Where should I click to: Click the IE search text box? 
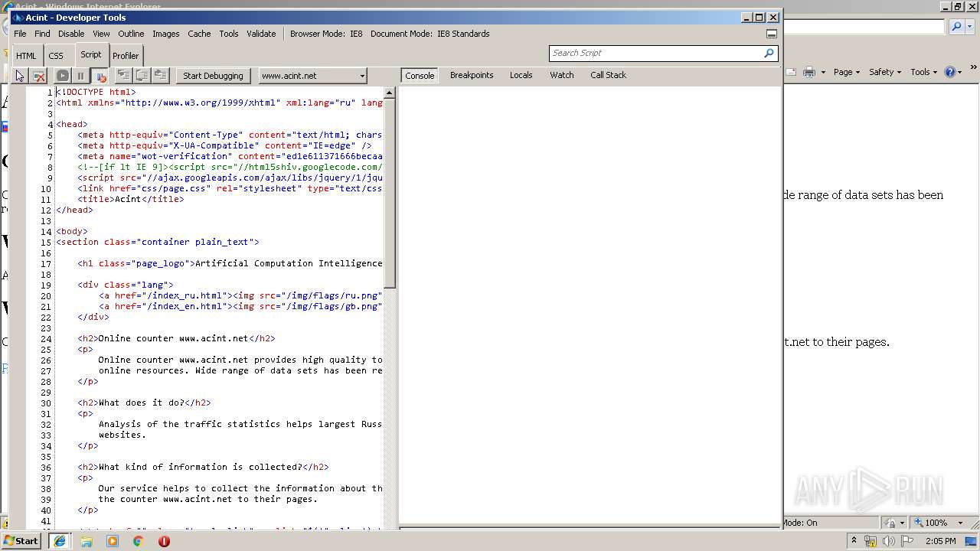[864, 27]
